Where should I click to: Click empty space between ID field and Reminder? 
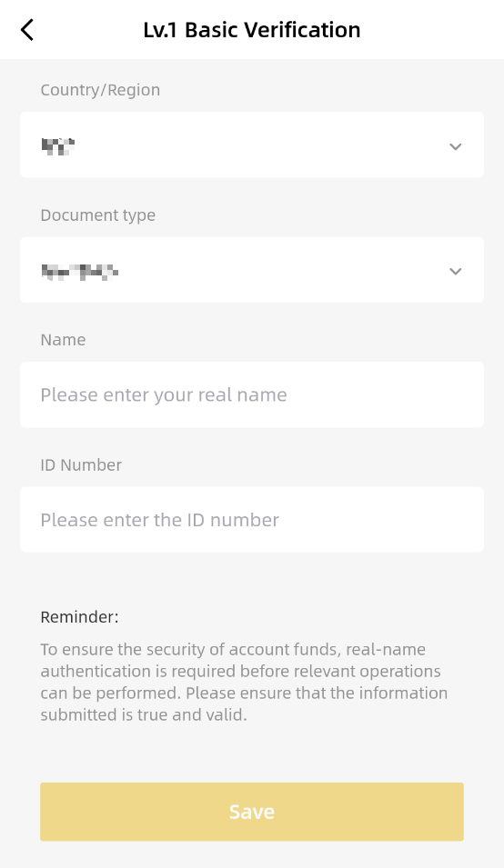[252, 578]
